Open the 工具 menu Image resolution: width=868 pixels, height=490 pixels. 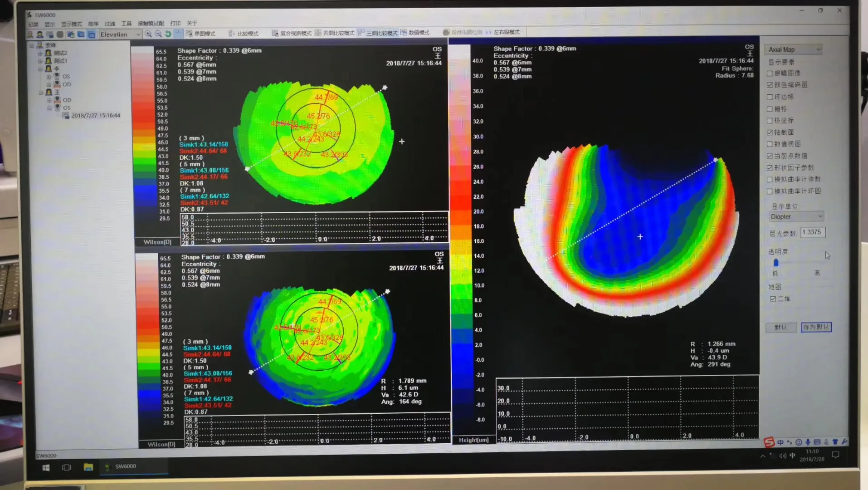(127, 23)
